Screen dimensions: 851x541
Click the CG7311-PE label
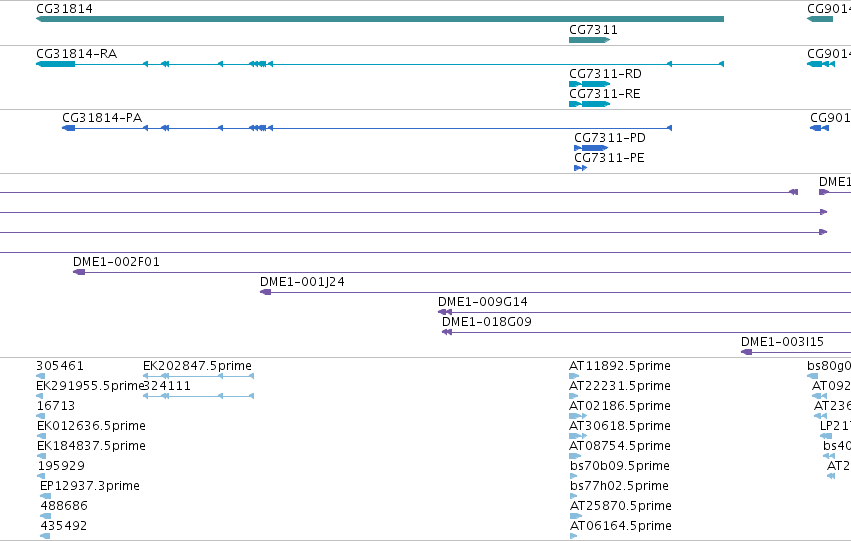609,158
